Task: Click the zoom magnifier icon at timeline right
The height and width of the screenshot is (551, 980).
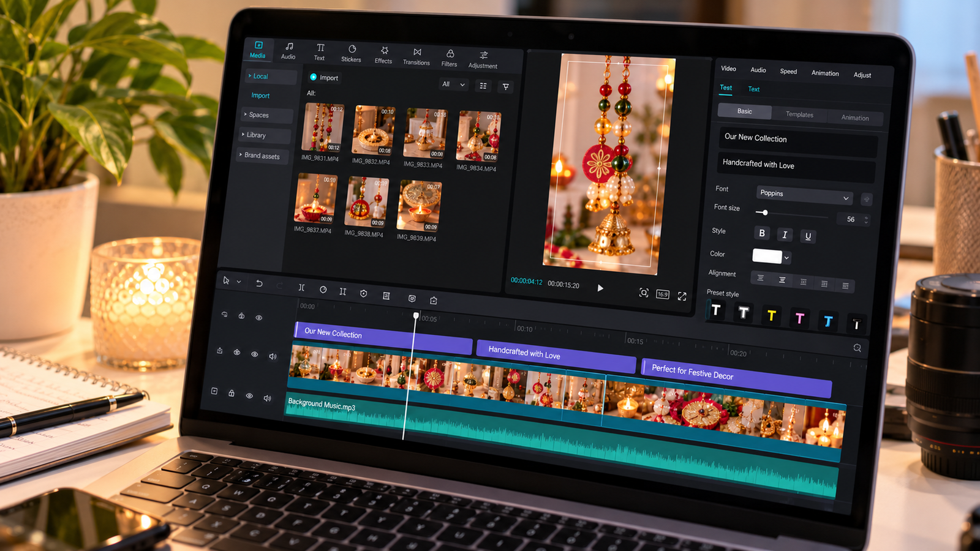Action: 857,348
